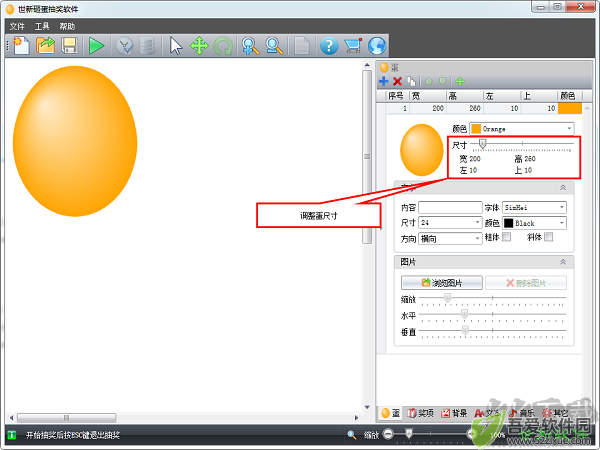Click the database cylinder toolbar icon

point(147,46)
